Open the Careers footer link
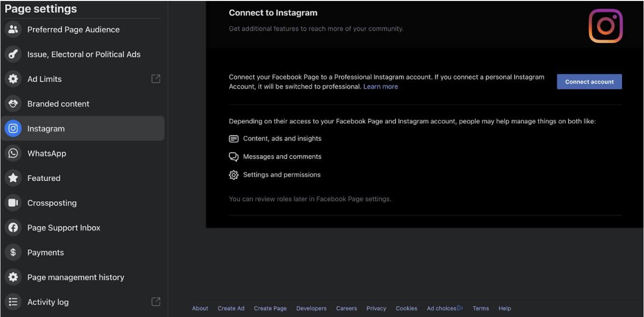This screenshot has height=317, width=644. tap(346, 309)
